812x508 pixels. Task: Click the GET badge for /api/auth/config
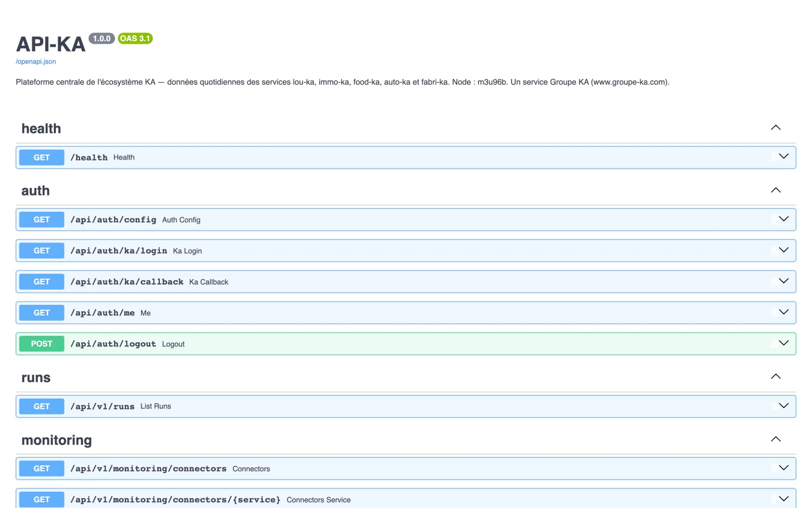point(42,219)
